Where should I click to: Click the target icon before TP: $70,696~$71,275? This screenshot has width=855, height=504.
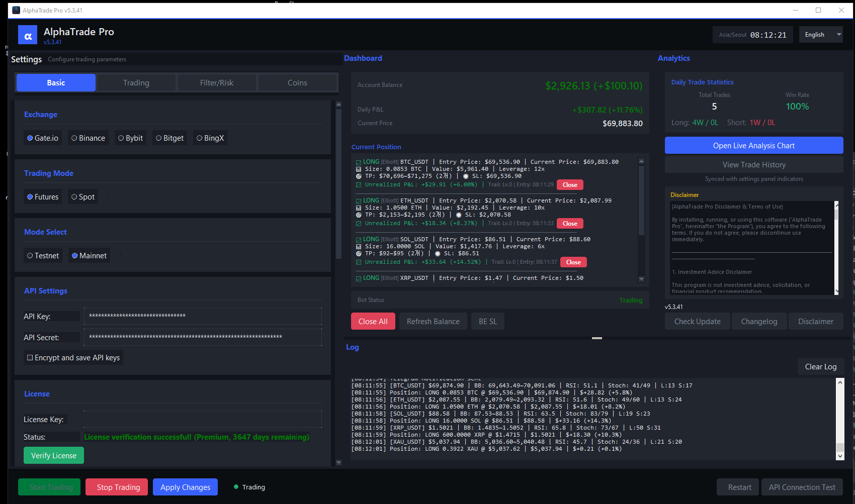click(x=359, y=176)
